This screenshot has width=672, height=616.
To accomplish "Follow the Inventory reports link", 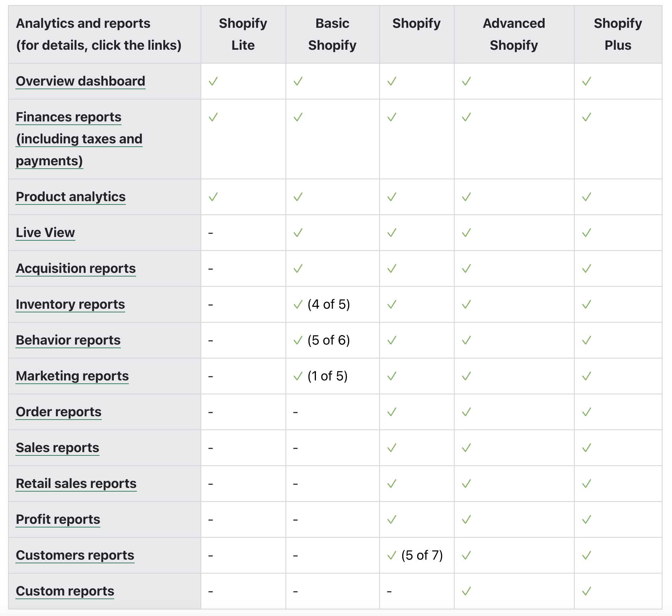I will coord(70,304).
